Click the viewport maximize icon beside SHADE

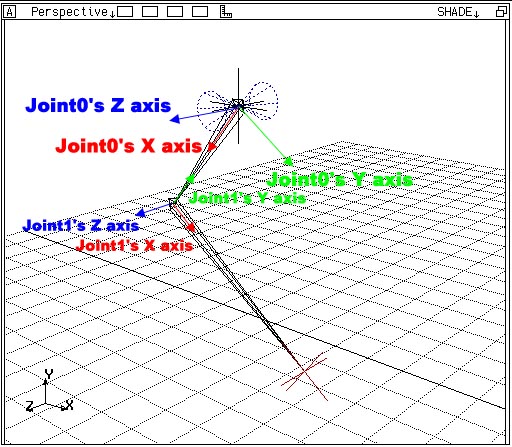(x=501, y=12)
